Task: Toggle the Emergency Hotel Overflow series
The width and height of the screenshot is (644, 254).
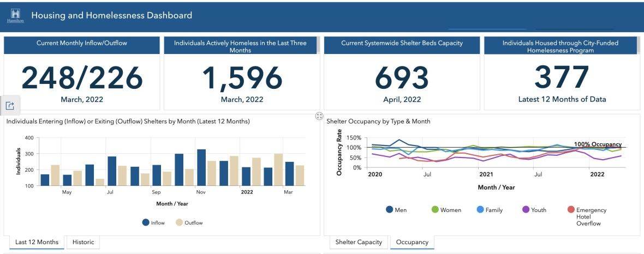Action: [x=571, y=210]
